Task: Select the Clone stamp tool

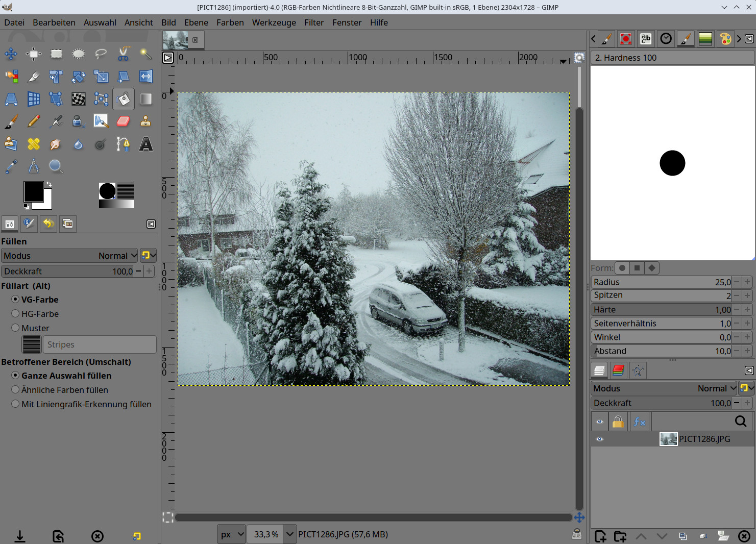Action: tap(146, 121)
